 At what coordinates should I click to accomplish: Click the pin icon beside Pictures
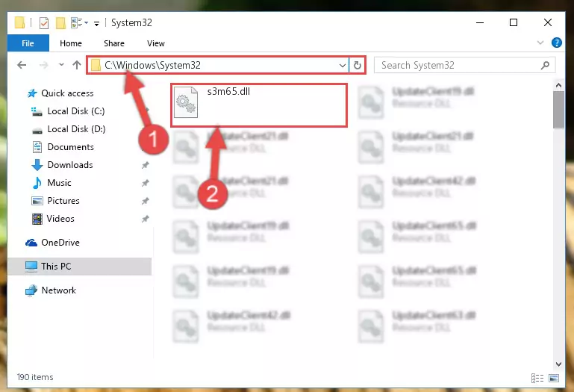tap(146, 201)
